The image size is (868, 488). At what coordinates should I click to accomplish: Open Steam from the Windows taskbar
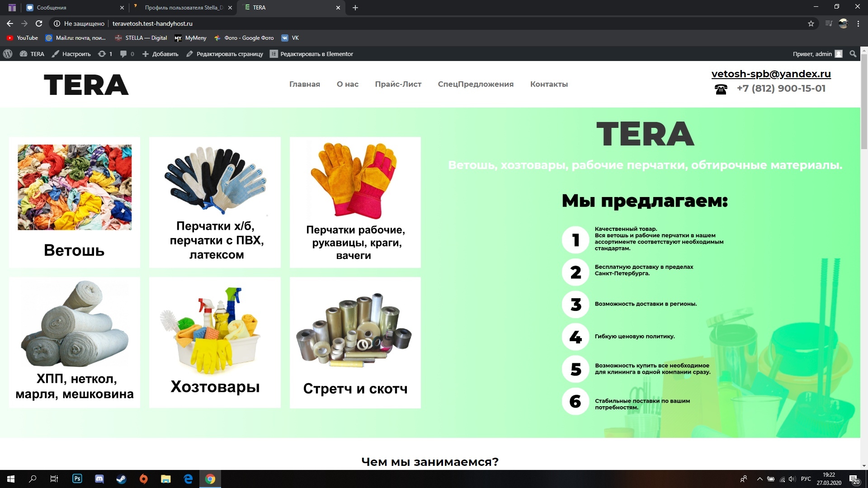click(x=121, y=479)
